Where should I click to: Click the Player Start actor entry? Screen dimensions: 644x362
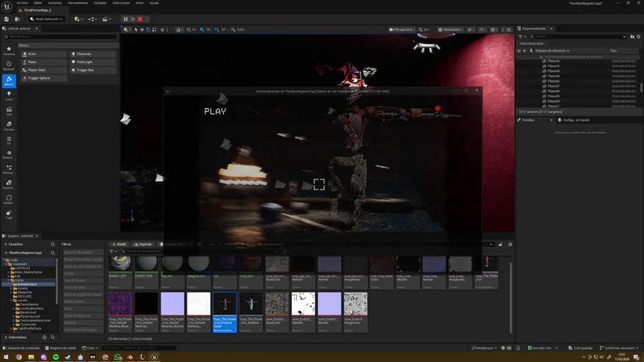[x=36, y=70]
